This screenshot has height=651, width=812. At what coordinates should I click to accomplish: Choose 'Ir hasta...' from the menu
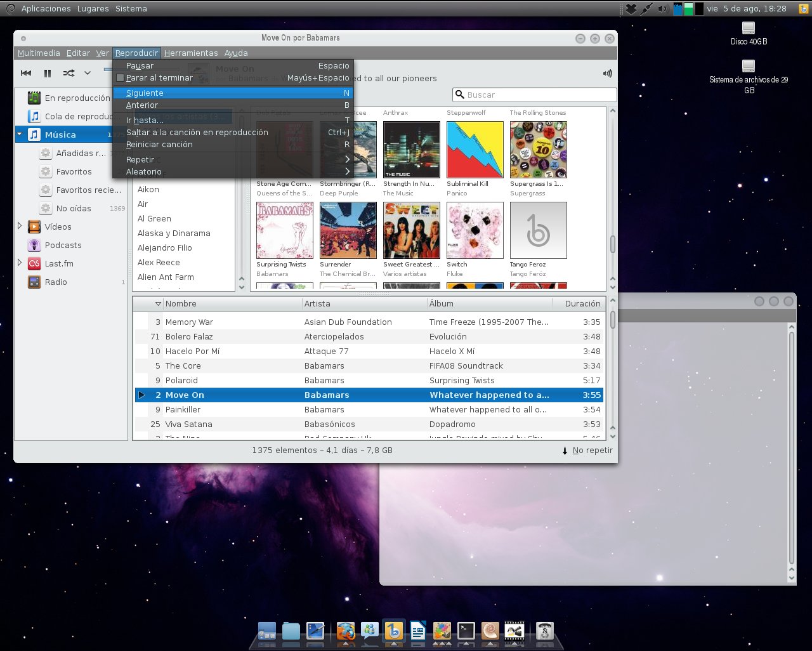[233, 120]
